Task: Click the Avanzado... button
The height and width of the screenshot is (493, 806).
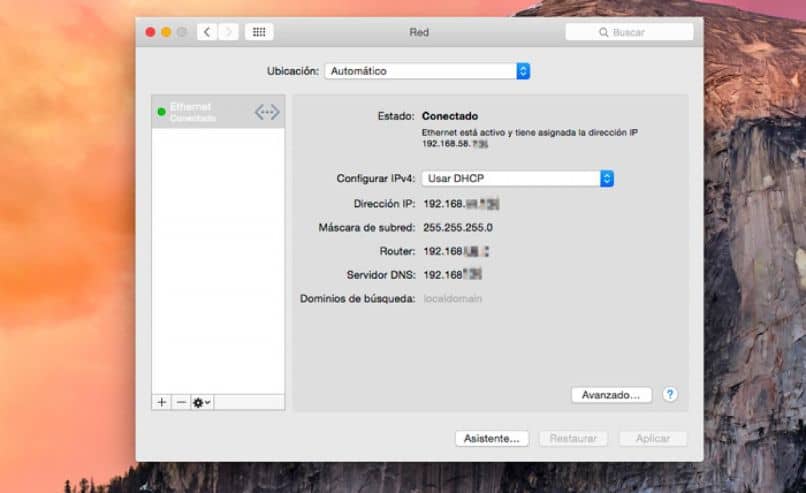Action: (611, 395)
